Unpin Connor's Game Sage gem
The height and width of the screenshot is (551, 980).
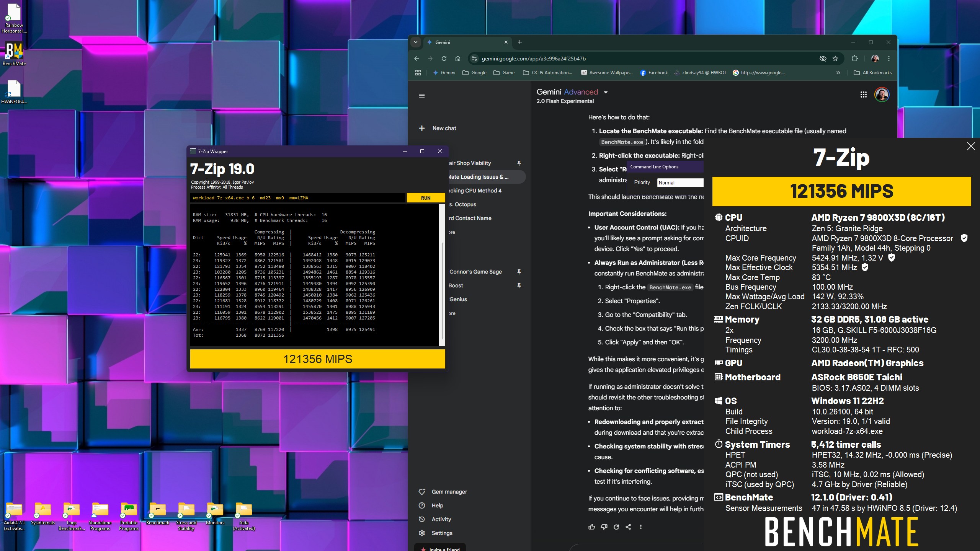coord(519,272)
